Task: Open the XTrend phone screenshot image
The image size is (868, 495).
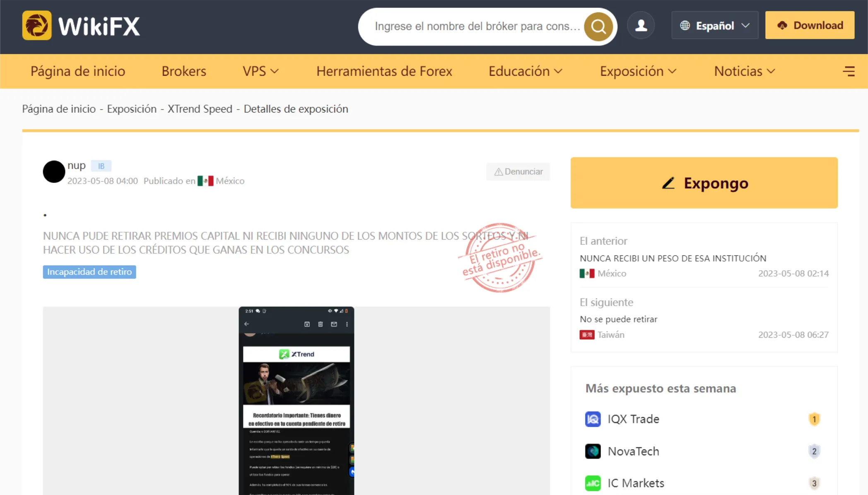Action: (296, 401)
